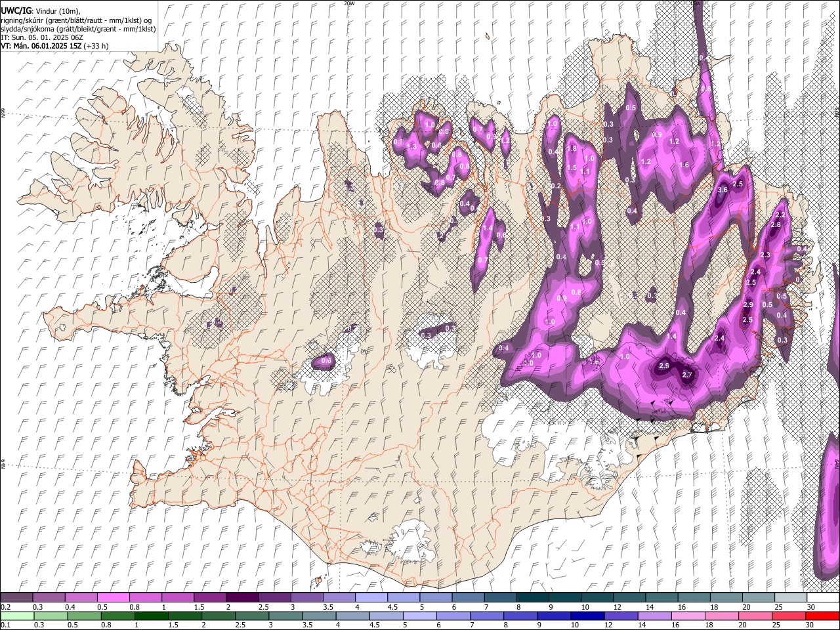
Task: Pick the deep navy 10 rain scale swatch
Action: click(587, 616)
